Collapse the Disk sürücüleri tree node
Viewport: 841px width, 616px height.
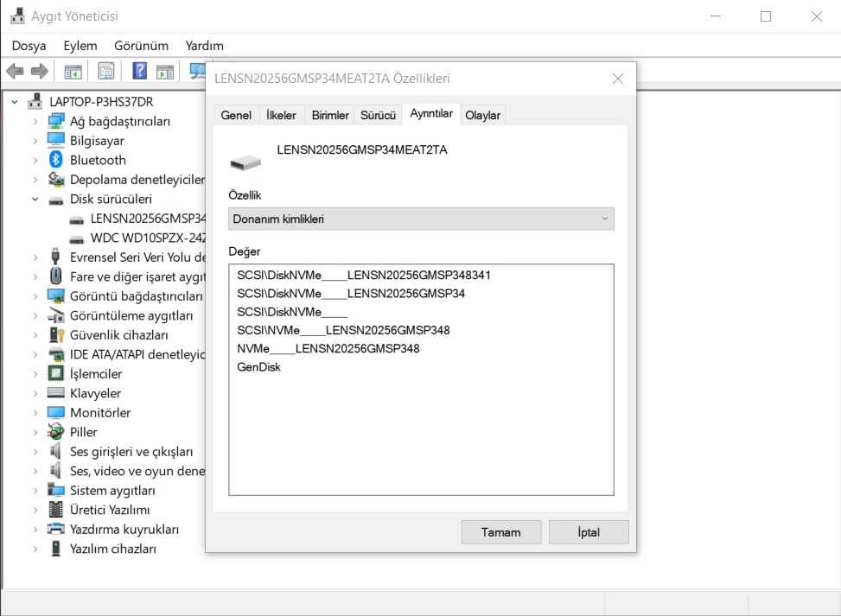tap(35, 199)
